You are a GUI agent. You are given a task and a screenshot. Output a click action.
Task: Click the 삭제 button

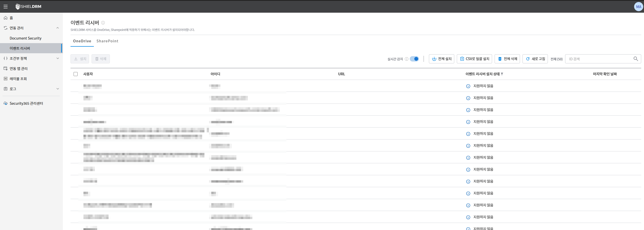pyautogui.click(x=101, y=59)
